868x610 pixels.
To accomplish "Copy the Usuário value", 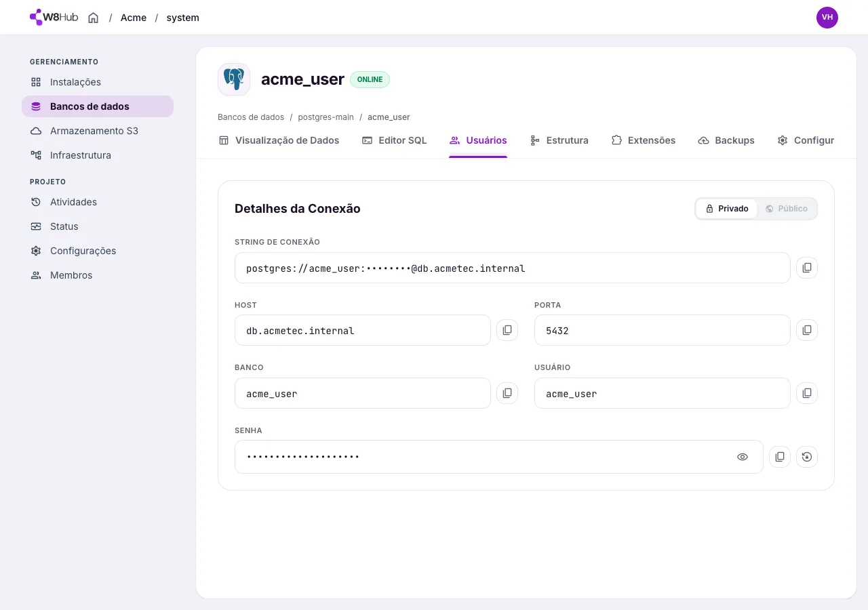I will point(807,393).
